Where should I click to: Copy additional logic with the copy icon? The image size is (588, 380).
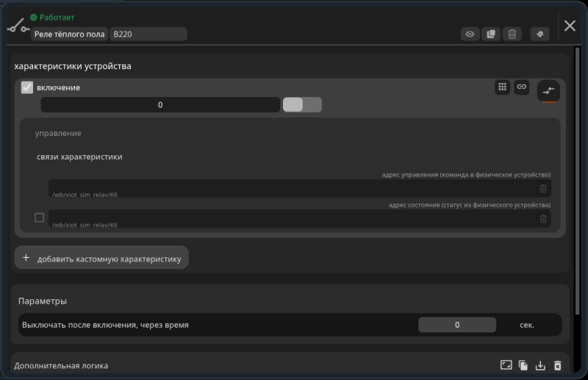[523, 365]
